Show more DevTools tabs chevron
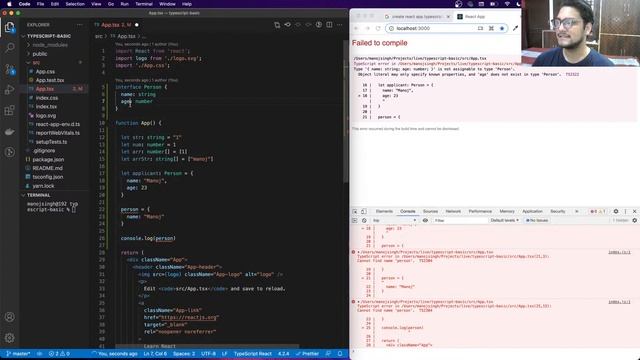The image size is (640, 360). tap(577, 211)
